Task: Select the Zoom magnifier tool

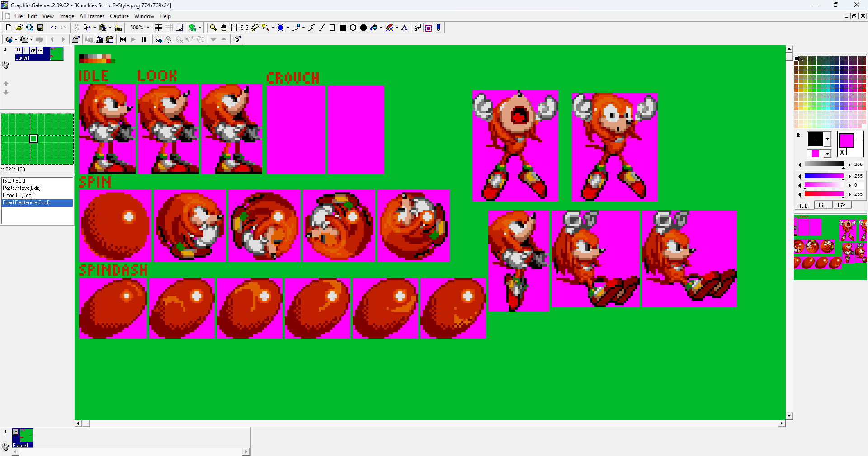Action: click(213, 28)
